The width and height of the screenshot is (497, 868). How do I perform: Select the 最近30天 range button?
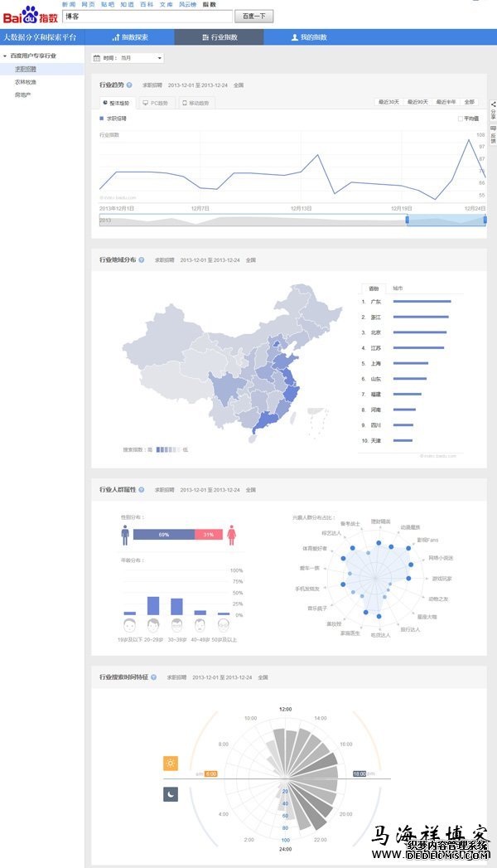click(x=388, y=102)
